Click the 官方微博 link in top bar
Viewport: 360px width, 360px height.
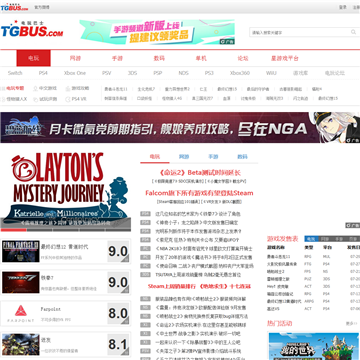[x=42, y=7]
